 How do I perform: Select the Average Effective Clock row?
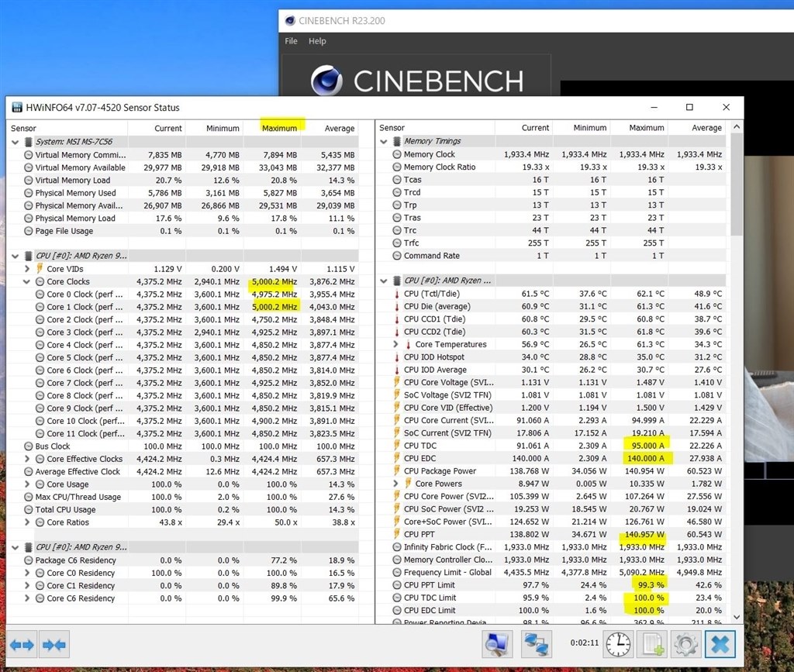pyautogui.click(x=183, y=471)
